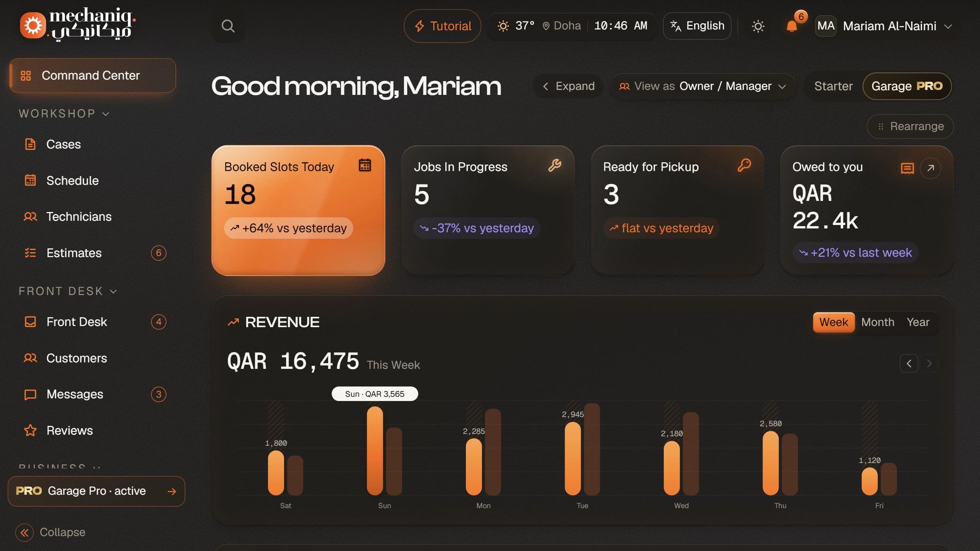Toggle the light theme sun icon
The image size is (980, 551).
click(758, 26)
